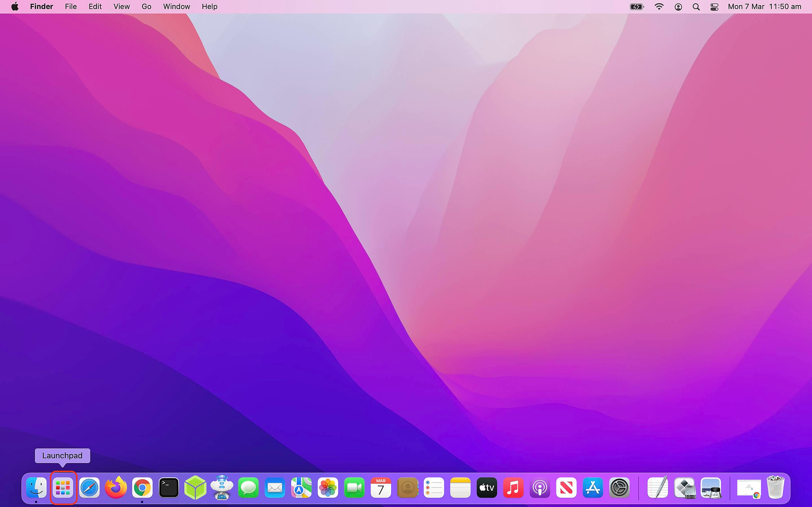Click Spotlight search in the menu bar
Viewport: 812px width, 507px height.
[696, 6]
